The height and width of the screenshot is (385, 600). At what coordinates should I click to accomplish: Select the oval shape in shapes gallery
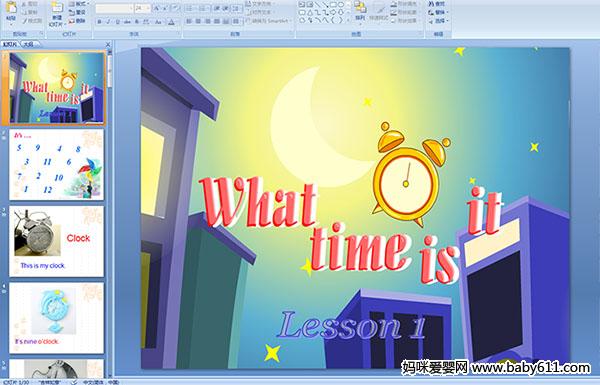pyautogui.click(x=341, y=4)
